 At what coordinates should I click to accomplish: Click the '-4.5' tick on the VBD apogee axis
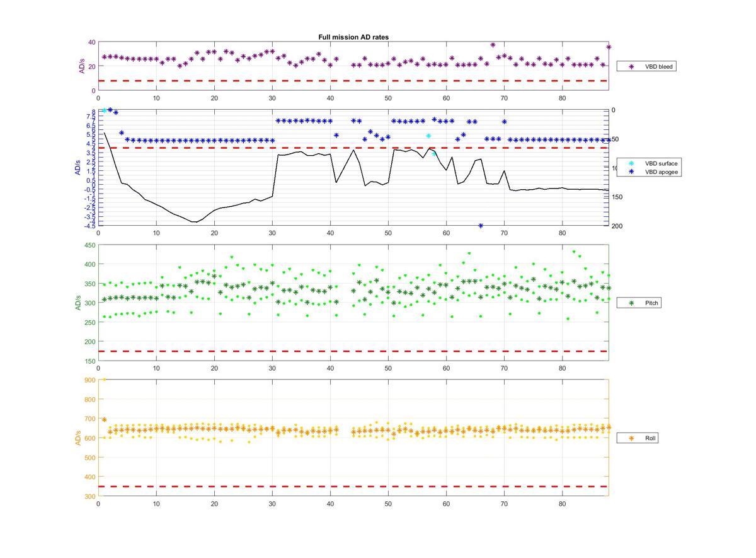point(89,225)
